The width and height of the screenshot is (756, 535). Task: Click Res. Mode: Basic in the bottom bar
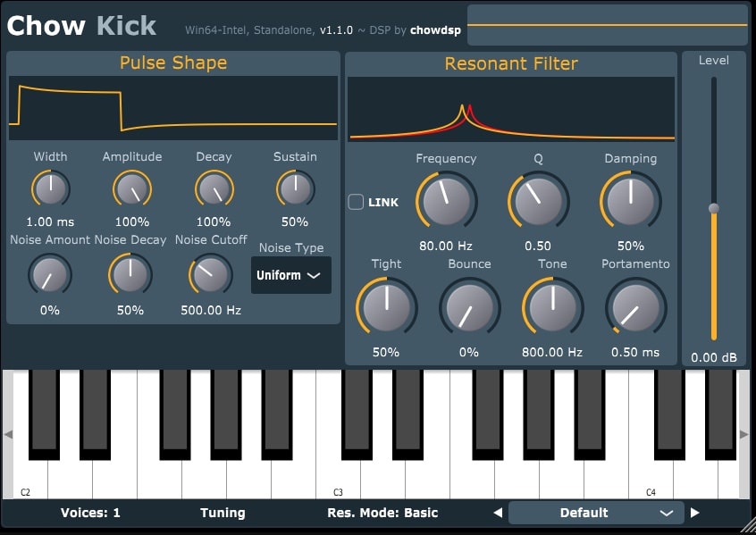coord(383,513)
